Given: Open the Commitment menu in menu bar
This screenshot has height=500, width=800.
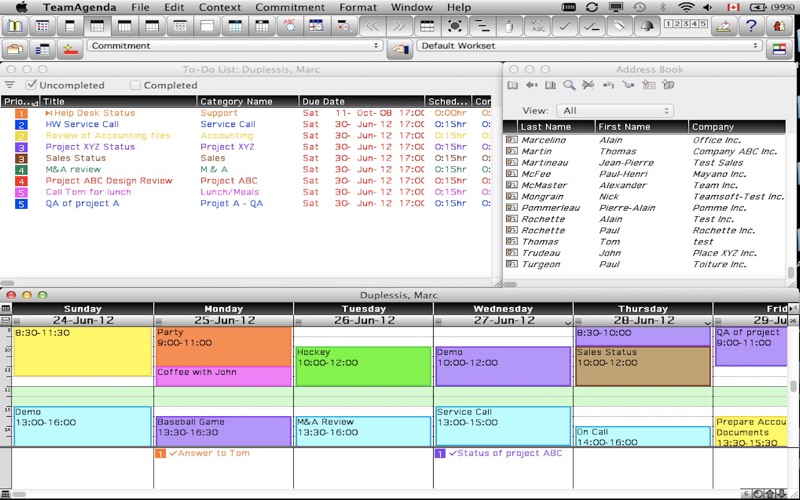Looking at the screenshot, I should pyautogui.click(x=290, y=7).
